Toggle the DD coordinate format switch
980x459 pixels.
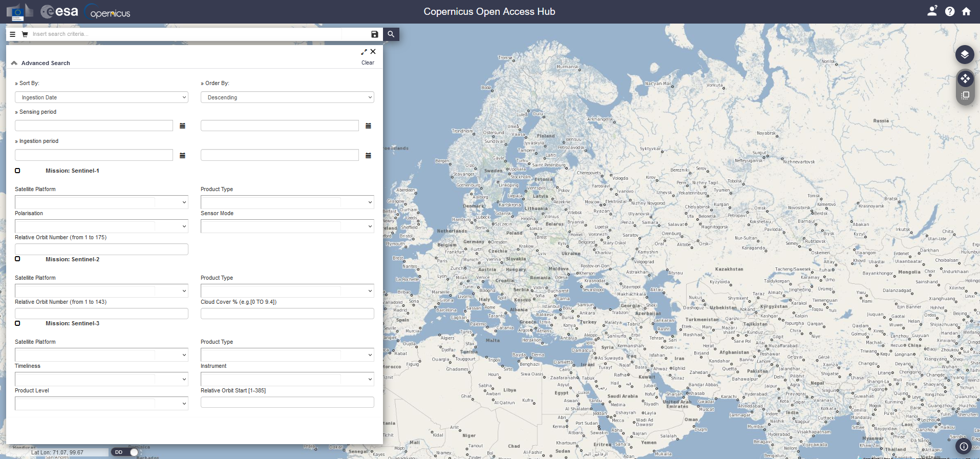pos(126,452)
